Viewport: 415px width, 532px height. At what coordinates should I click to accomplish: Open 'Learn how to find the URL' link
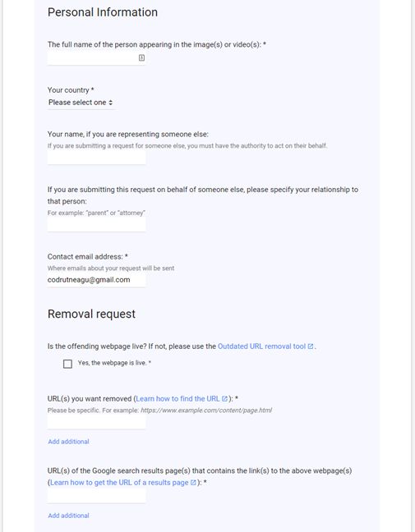178,399
